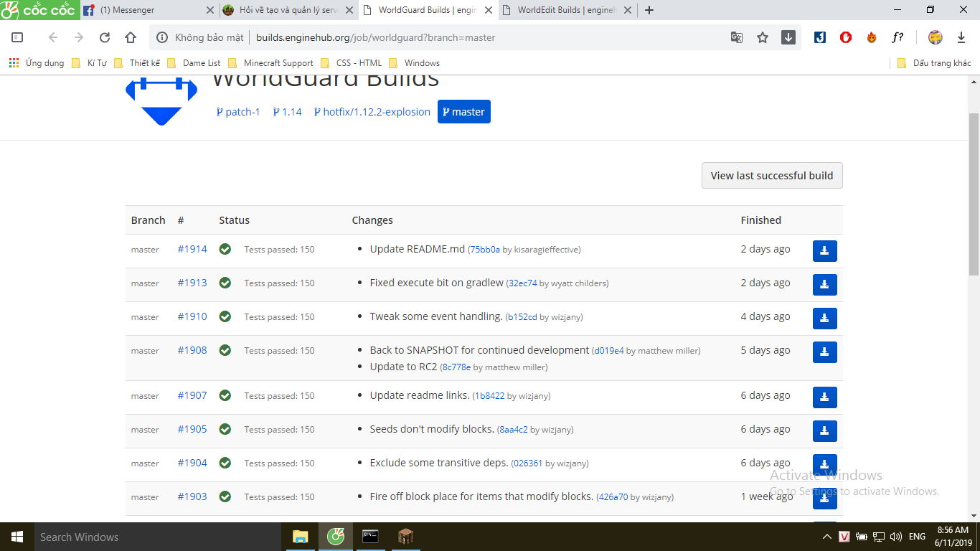This screenshot has height=551, width=980.
Task: Show site security info (Không bảo mật)
Action: 200,37
